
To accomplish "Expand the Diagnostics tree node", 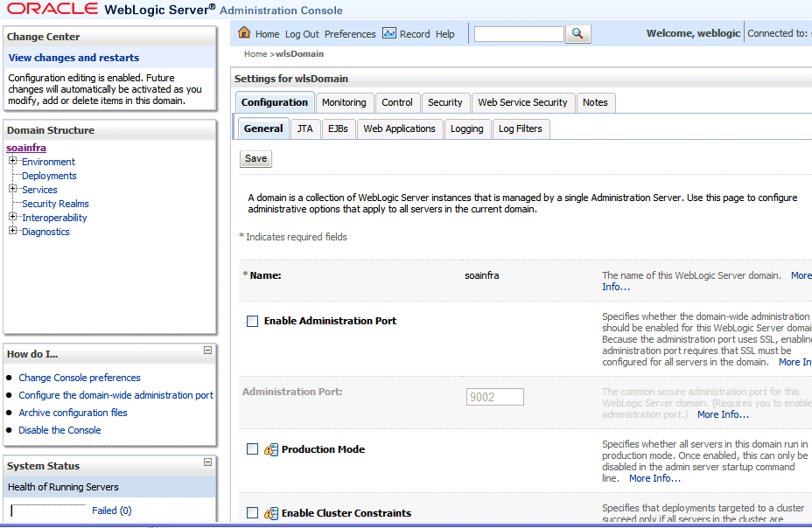I will 13,231.
